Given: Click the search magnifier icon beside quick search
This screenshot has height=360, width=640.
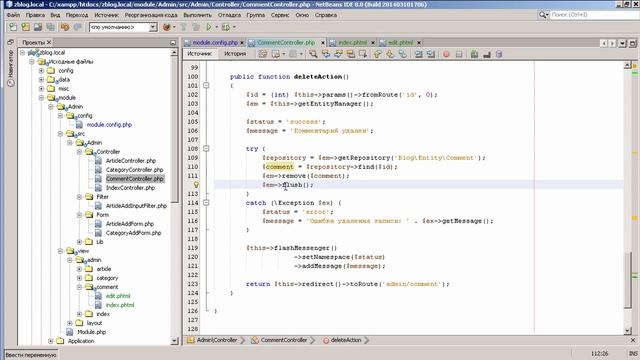Looking at the screenshot, I should tap(543, 15).
